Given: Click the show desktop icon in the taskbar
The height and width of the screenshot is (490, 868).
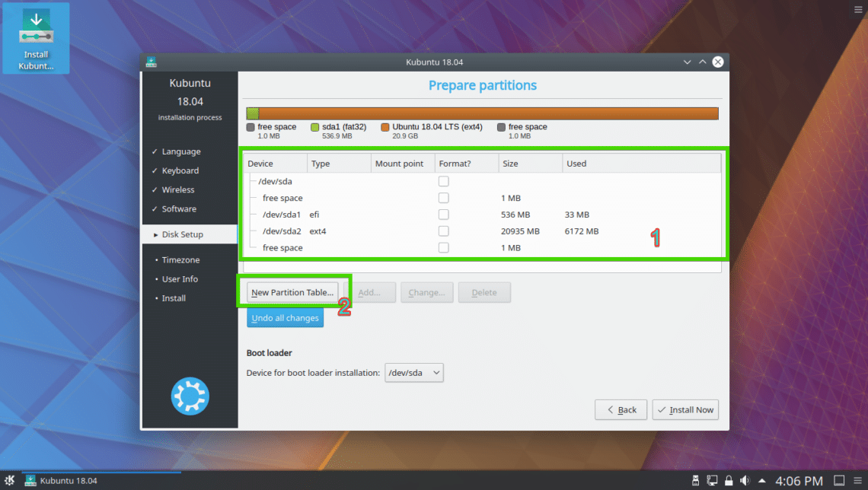Looking at the screenshot, I should click(839, 481).
